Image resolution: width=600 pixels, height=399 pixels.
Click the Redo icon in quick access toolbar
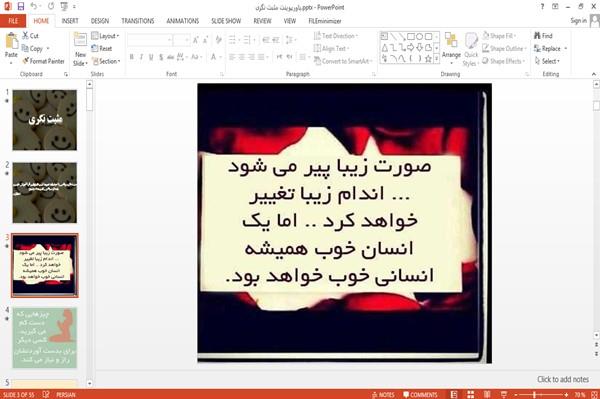(x=51, y=7)
